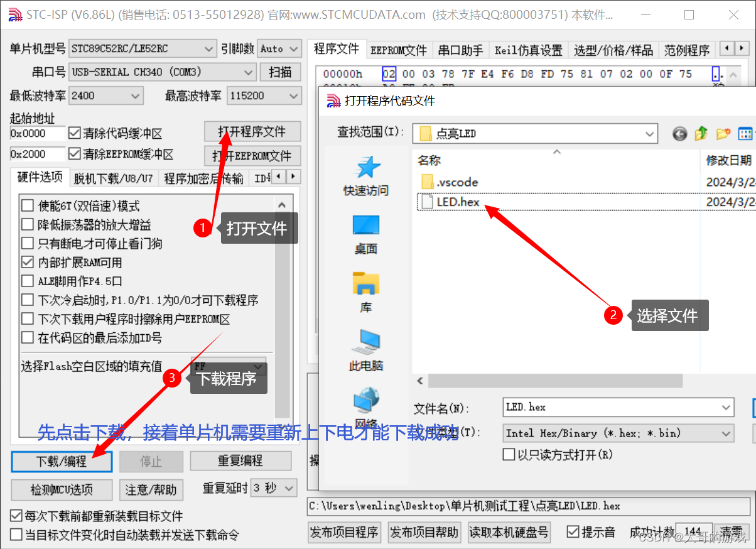
Task: Go up one folder level icon
Action: (701, 133)
